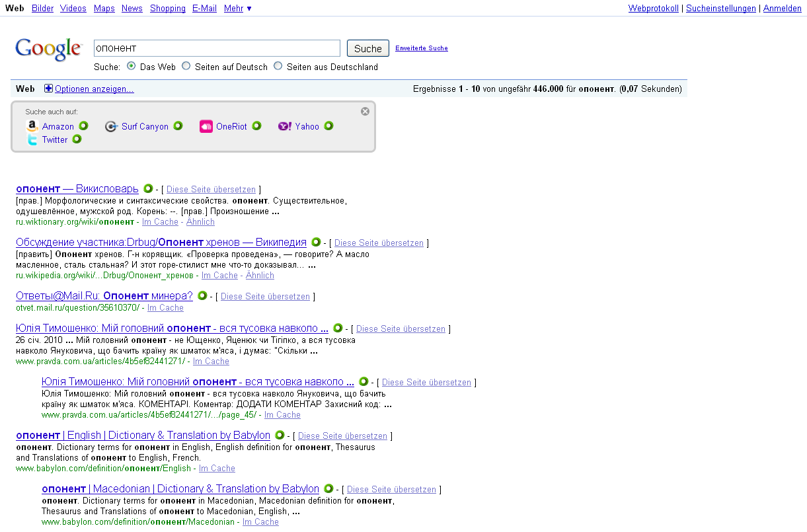The image size is (807, 532).
Task: Click the Yahoo logo icon
Action: tap(285, 126)
